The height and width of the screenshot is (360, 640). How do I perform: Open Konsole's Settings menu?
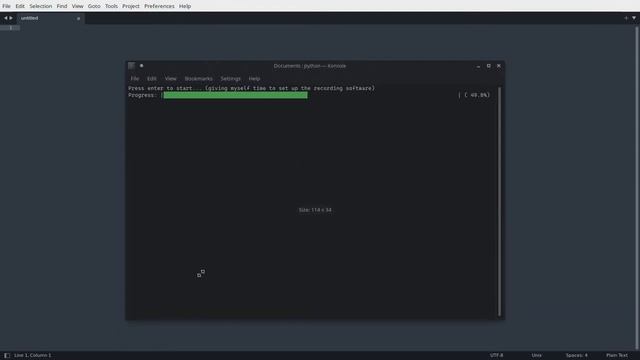tap(231, 78)
